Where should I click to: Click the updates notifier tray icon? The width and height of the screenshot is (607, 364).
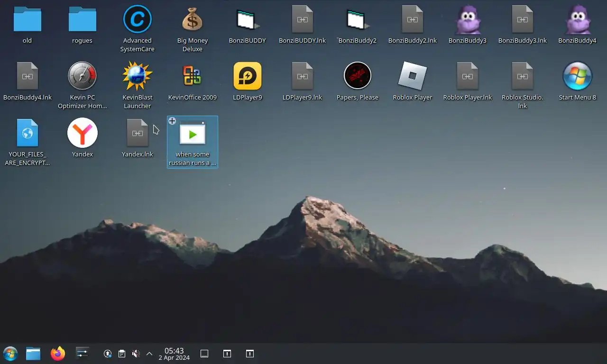(108, 354)
